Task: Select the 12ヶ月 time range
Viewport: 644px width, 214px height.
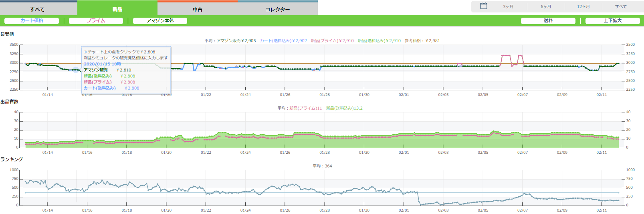Action: 583,6
